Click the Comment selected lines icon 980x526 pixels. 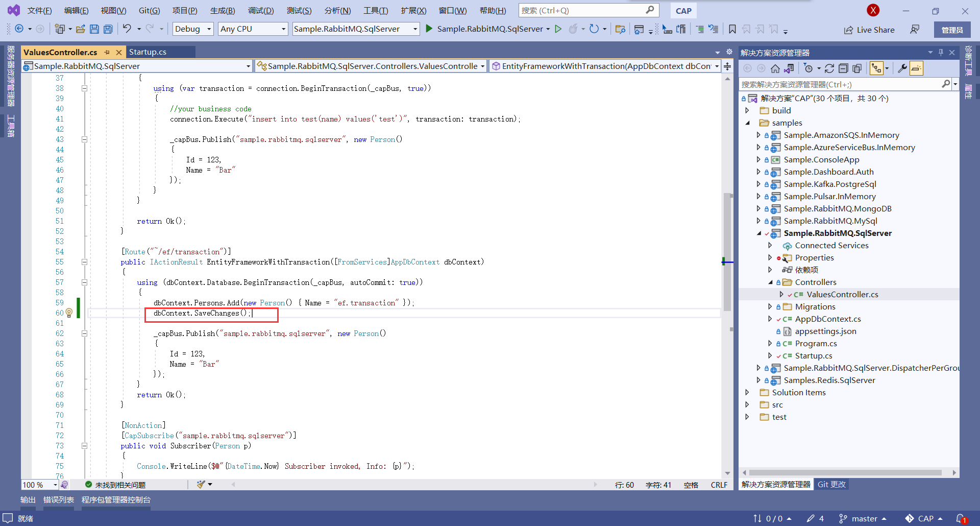700,29
